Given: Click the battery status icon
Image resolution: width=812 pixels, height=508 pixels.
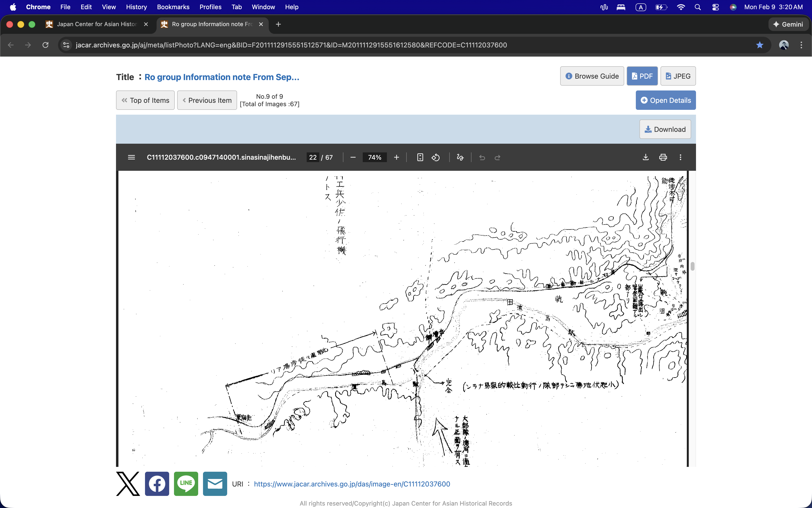Looking at the screenshot, I should pos(661,7).
